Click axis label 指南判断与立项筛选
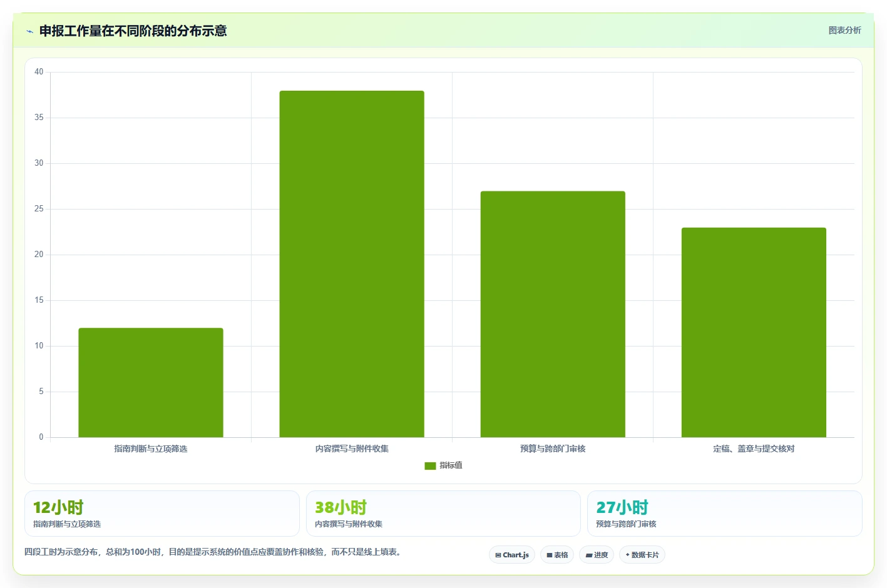Screen dimensions: 887x588 click(x=151, y=449)
